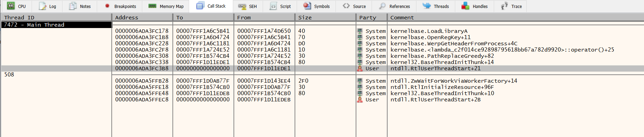Image resolution: width=644 pixels, height=137 pixels.
Task: Click System party icon for ZwWaitForWorkViaWorkerFactory+14
Action: point(360,81)
